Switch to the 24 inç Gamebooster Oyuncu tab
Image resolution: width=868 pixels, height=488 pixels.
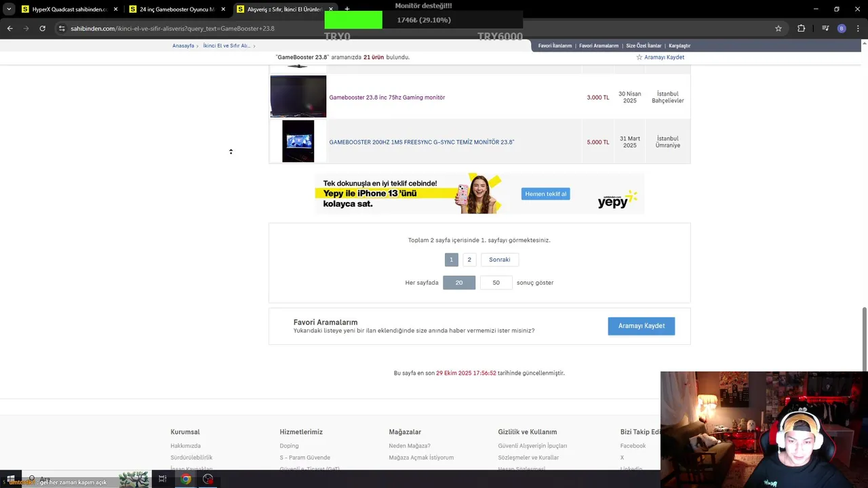[x=176, y=9]
